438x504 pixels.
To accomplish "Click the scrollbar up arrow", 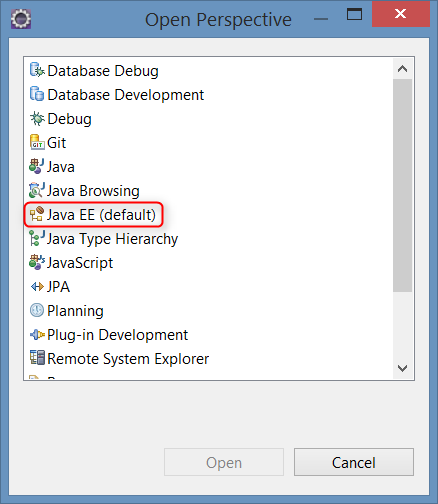I will click(402, 69).
